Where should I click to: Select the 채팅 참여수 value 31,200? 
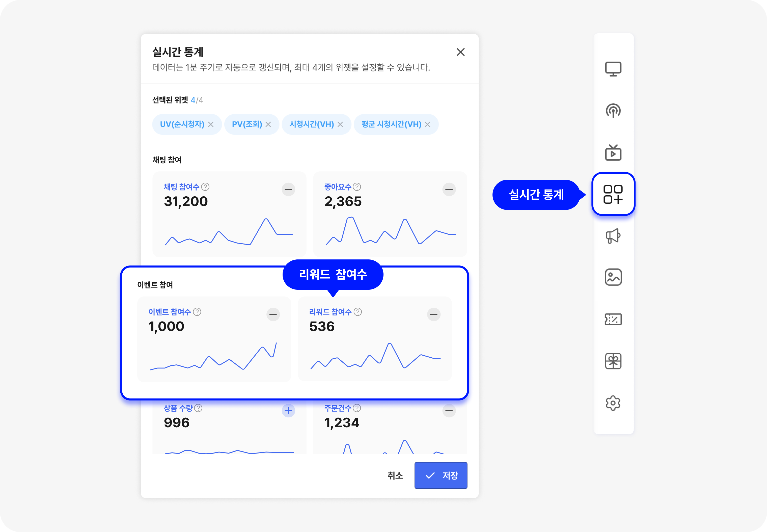pyautogui.click(x=186, y=201)
